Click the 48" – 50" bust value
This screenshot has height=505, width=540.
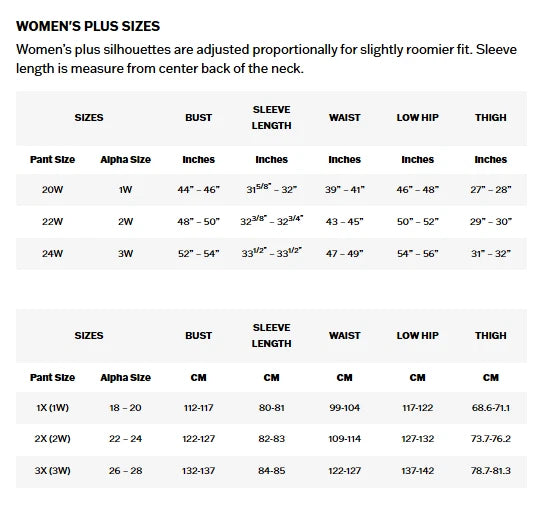click(198, 221)
